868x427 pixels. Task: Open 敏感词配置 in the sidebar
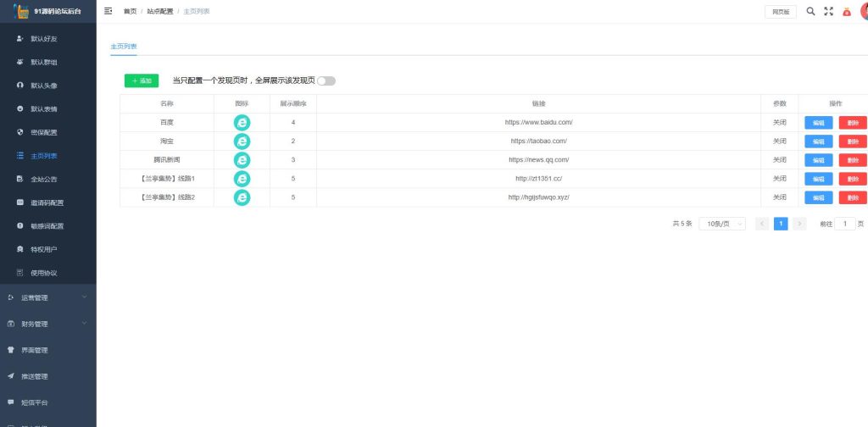click(48, 225)
